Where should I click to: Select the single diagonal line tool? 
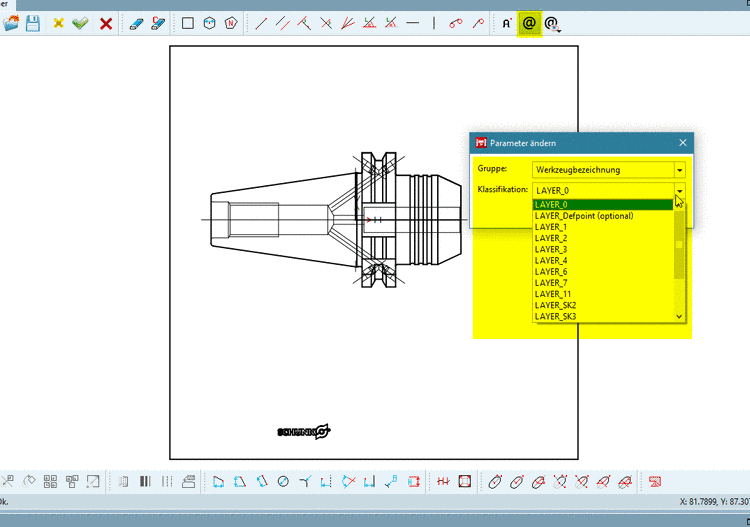(x=261, y=23)
